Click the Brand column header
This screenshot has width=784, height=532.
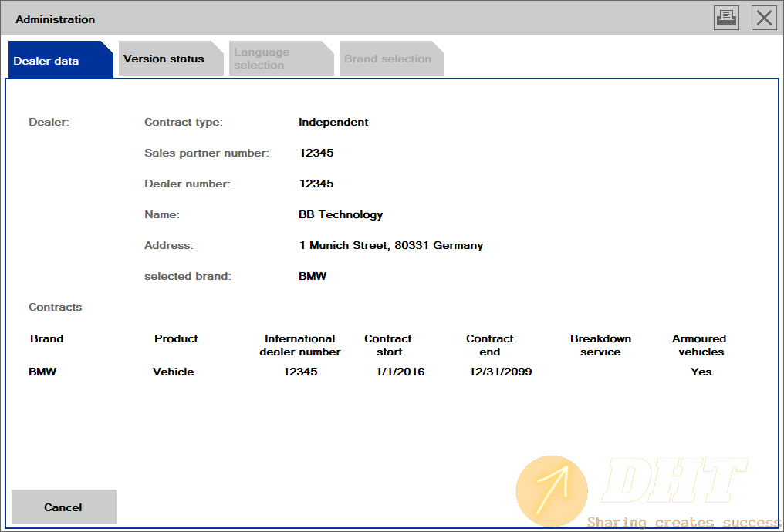click(46, 338)
